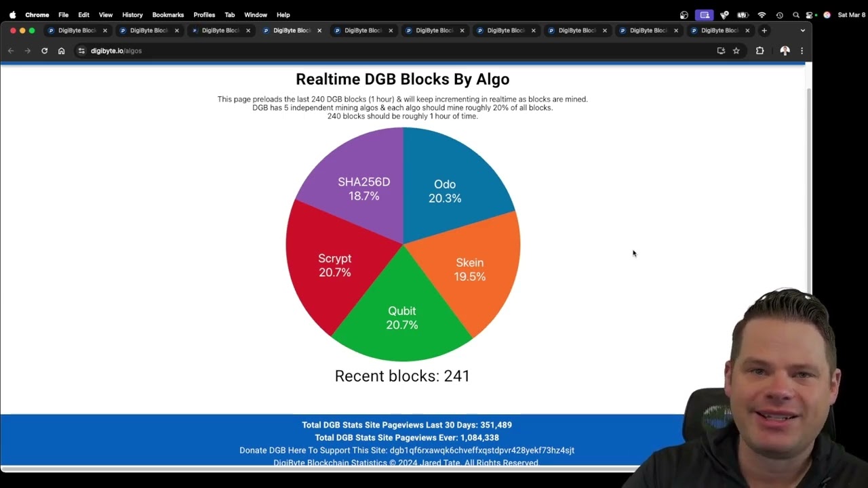Open Siri from the menu bar

tap(827, 15)
